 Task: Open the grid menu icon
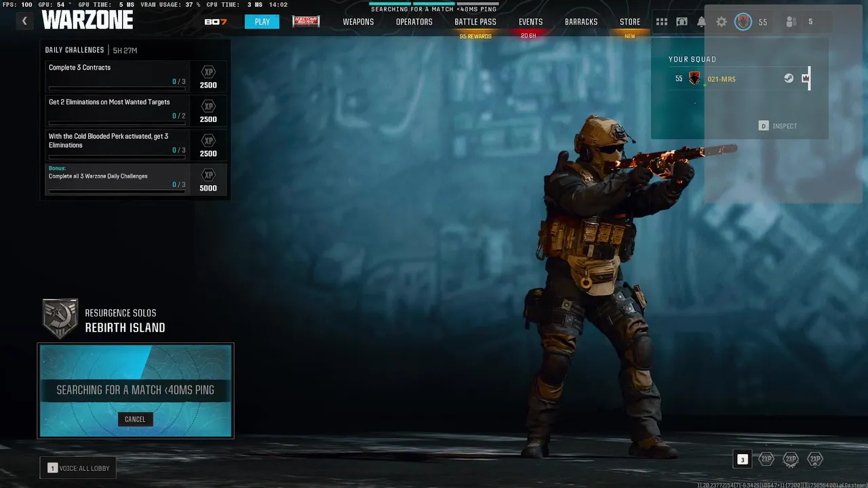(x=662, y=22)
